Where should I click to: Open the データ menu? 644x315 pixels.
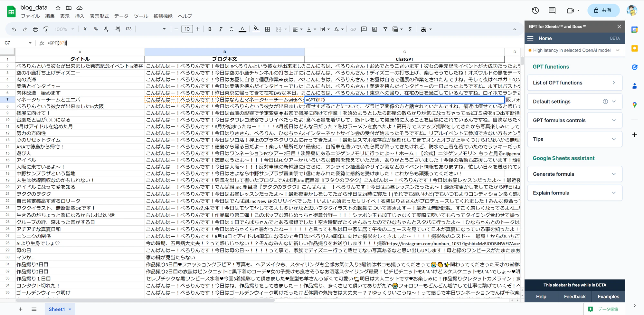tap(121, 16)
